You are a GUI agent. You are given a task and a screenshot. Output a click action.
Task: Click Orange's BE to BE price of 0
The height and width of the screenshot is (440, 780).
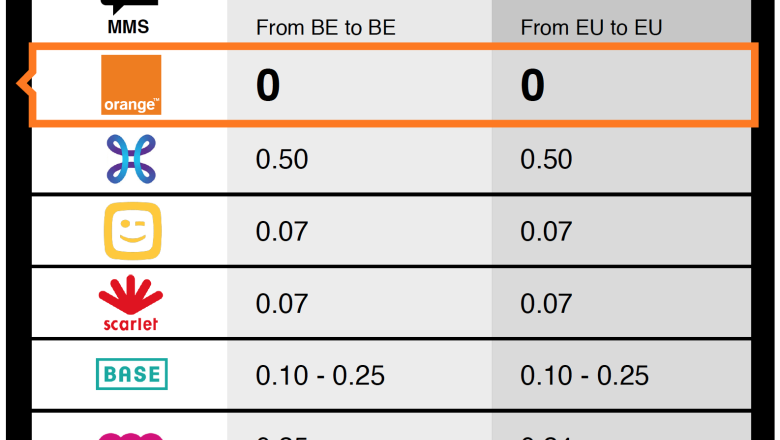(268, 85)
